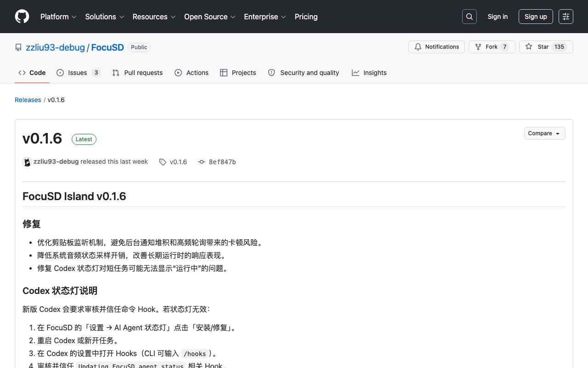Click the Public visibility badge

click(x=139, y=47)
